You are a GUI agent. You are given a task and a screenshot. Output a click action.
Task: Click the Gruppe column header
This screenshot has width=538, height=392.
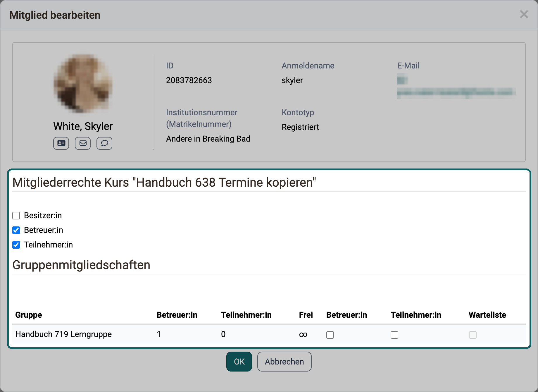(29, 315)
